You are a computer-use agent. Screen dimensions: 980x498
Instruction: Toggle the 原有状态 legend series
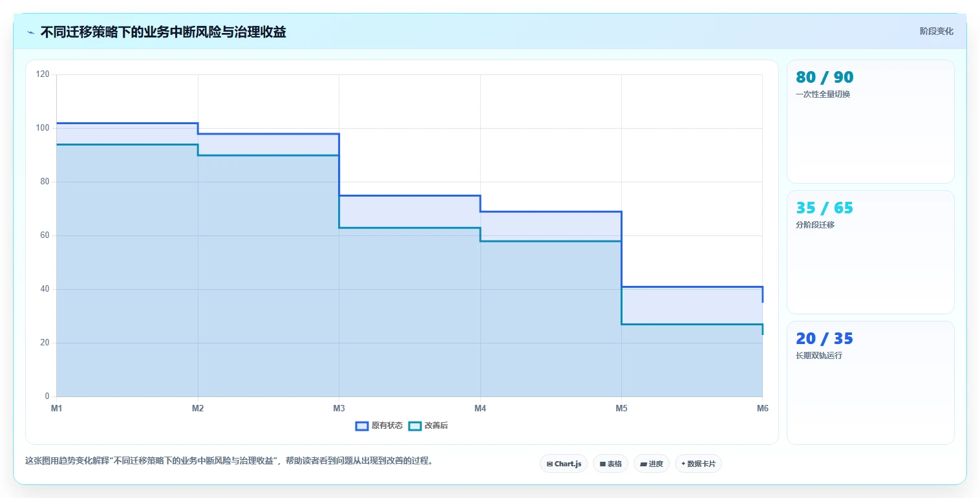tap(379, 426)
